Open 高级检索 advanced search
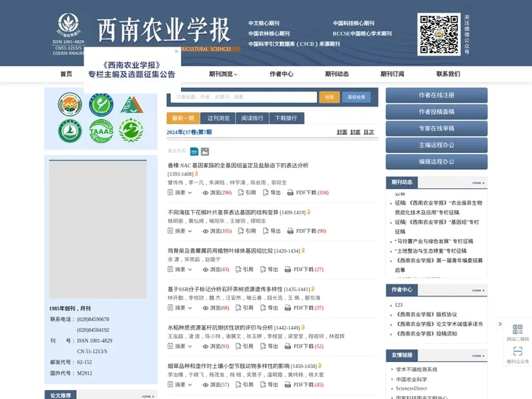Viewport: 532px width, 399px height. (x=356, y=97)
